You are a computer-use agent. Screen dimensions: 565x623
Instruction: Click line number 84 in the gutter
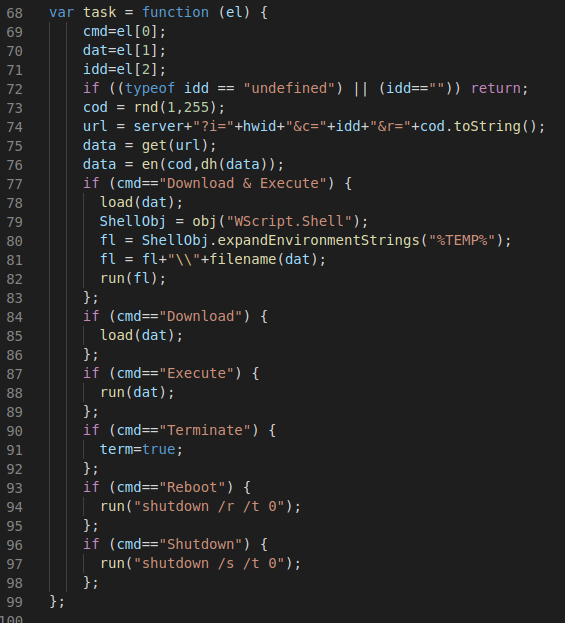[14, 317]
